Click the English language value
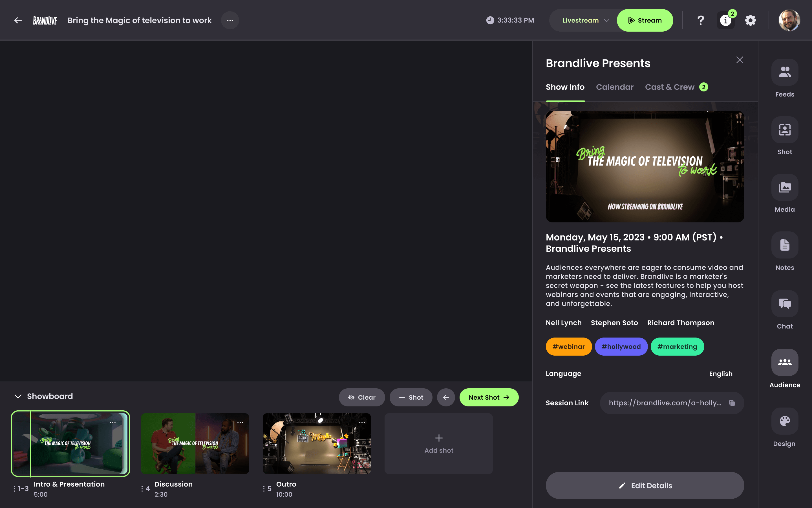The image size is (812, 508). (721, 374)
